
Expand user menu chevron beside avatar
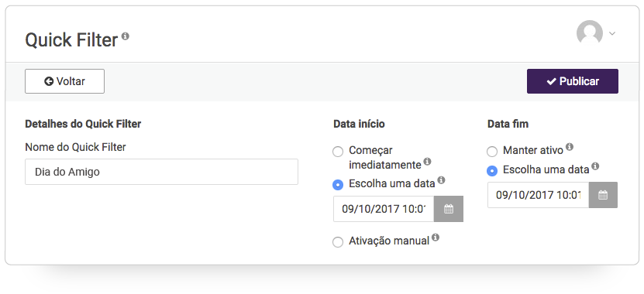(x=612, y=33)
